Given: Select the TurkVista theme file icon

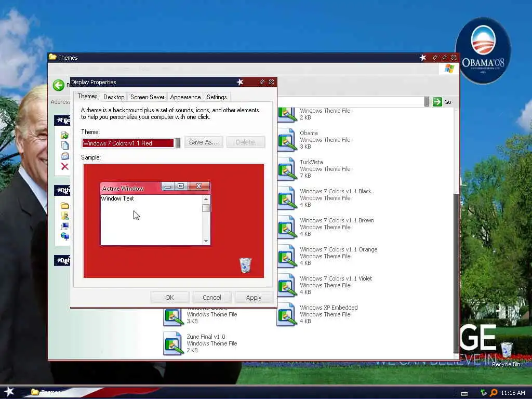Looking at the screenshot, I should click(x=287, y=169).
